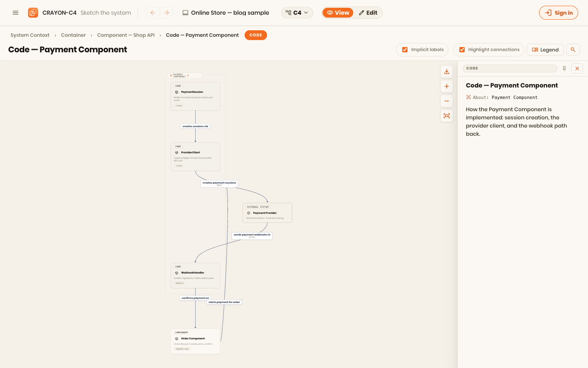Select the WebhookHandler module node
Screen dimensions: 588x368
[195, 276]
